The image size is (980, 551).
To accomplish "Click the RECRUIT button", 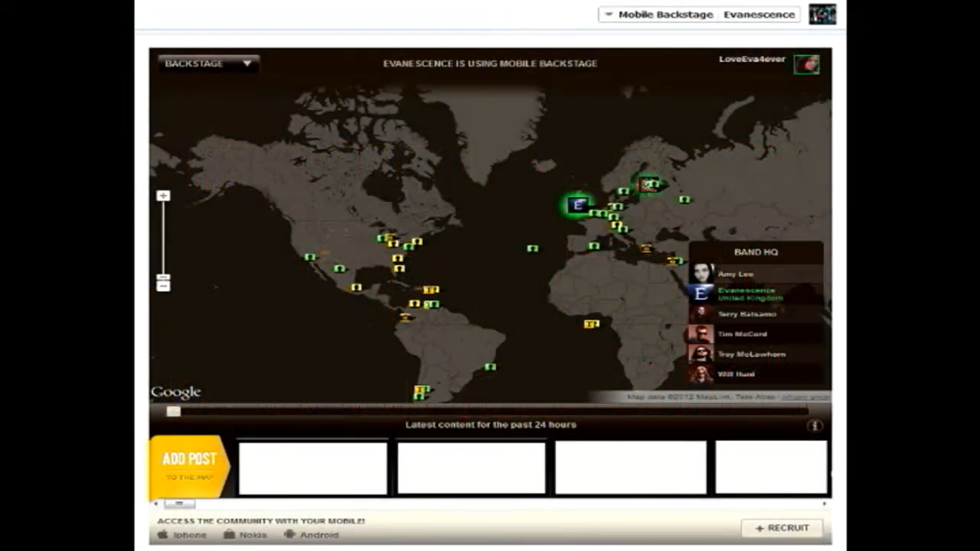I will coord(782,528).
